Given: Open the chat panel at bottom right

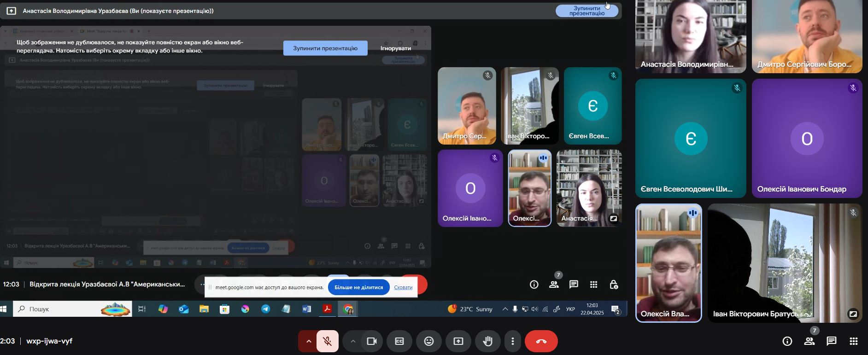Looking at the screenshot, I should [x=832, y=341].
